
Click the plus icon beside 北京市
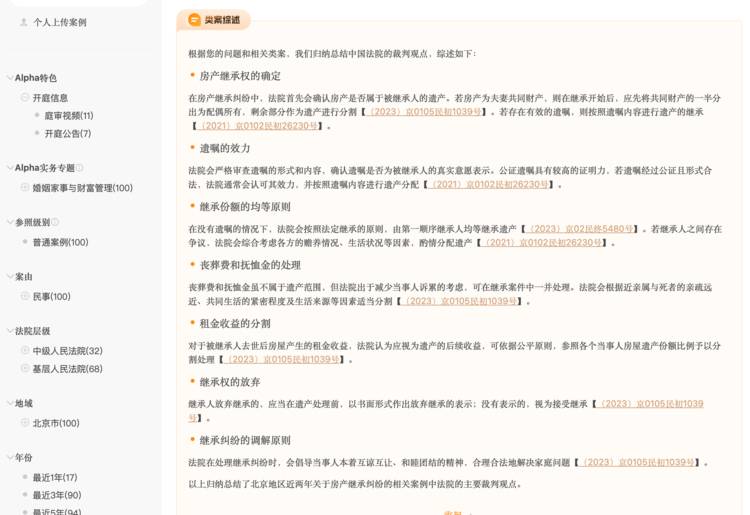25,423
